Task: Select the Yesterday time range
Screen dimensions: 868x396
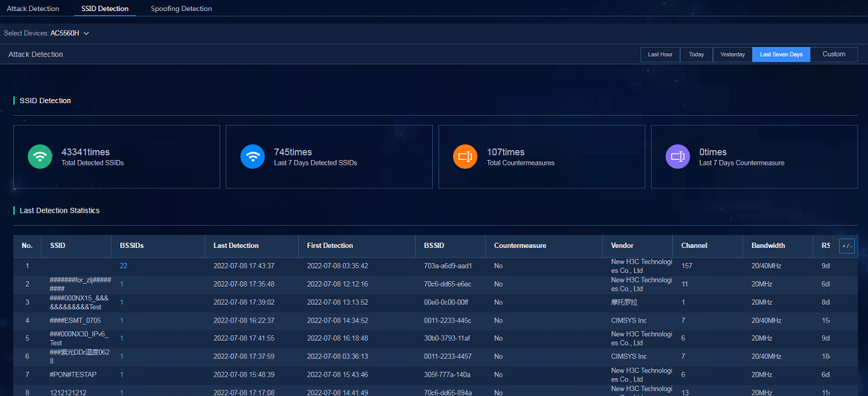Action: [732, 54]
